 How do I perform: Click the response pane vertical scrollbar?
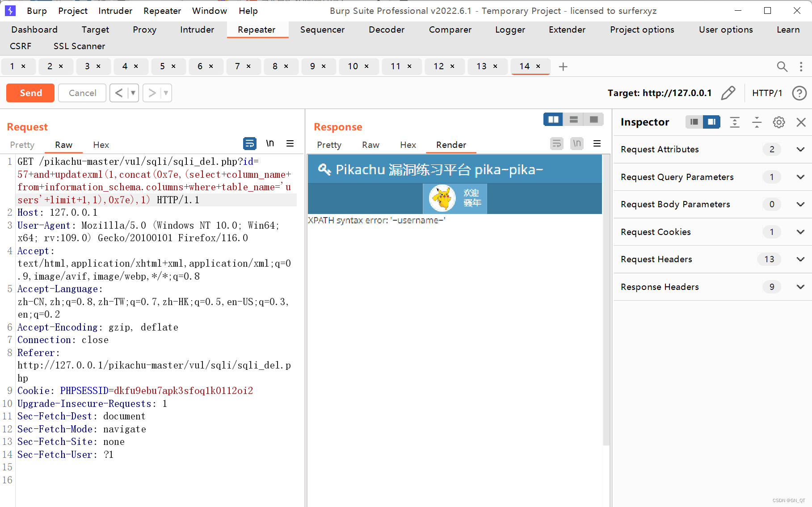pyautogui.click(x=606, y=299)
